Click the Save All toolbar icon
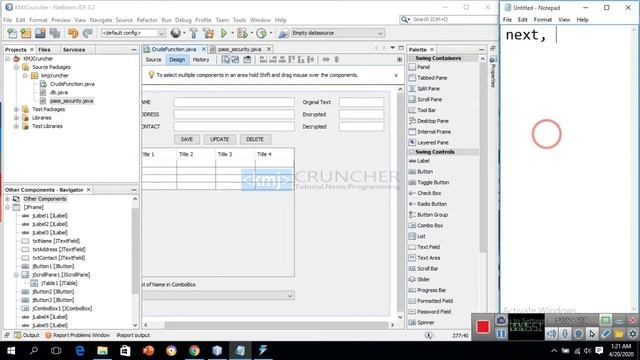The width and height of the screenshot is (640, 360). pyautogui.click(x=55, y=33)
